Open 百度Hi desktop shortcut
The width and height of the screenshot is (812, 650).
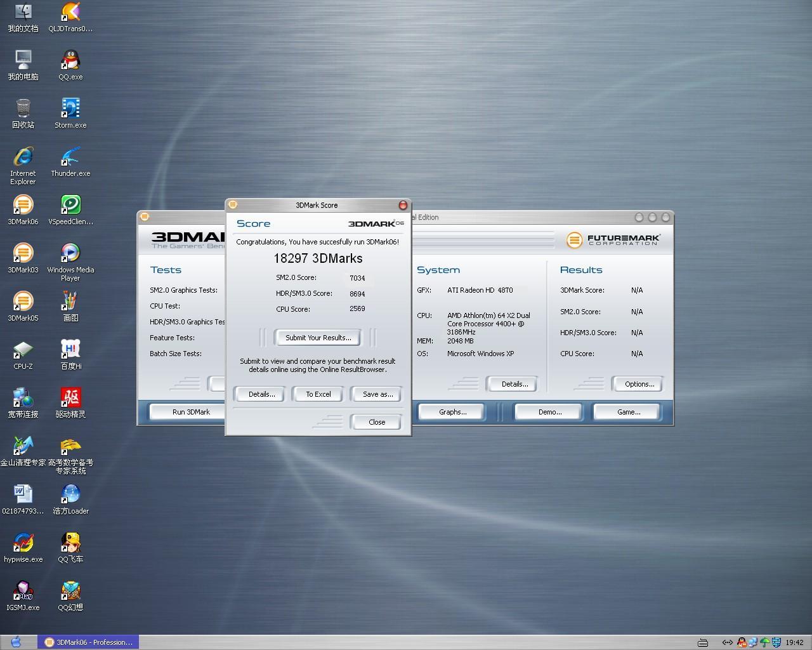pyautogui.click(x=70, y=355)
